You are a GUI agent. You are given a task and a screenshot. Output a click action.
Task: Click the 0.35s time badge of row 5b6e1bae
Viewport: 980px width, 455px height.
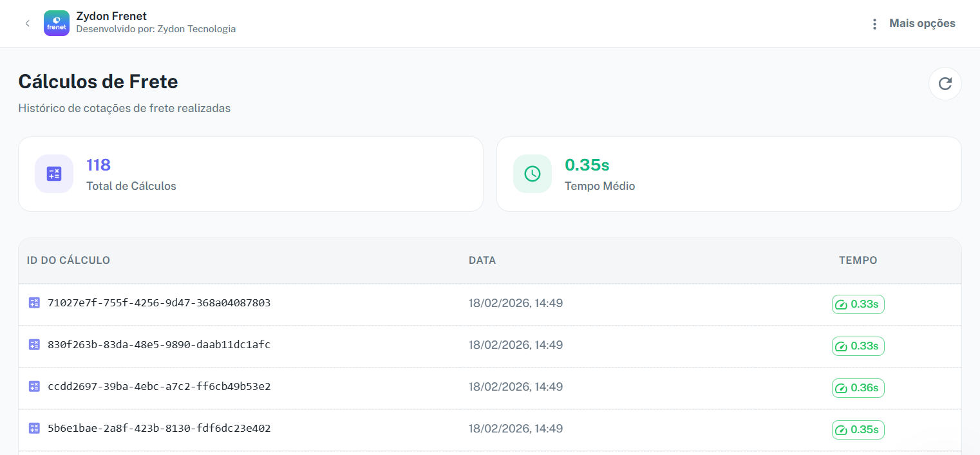pos(858,429)
